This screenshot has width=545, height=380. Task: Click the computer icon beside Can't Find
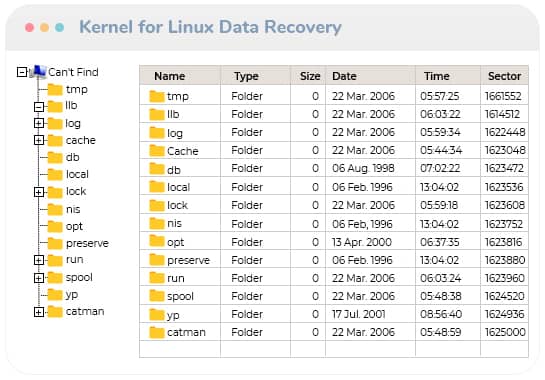38,72
